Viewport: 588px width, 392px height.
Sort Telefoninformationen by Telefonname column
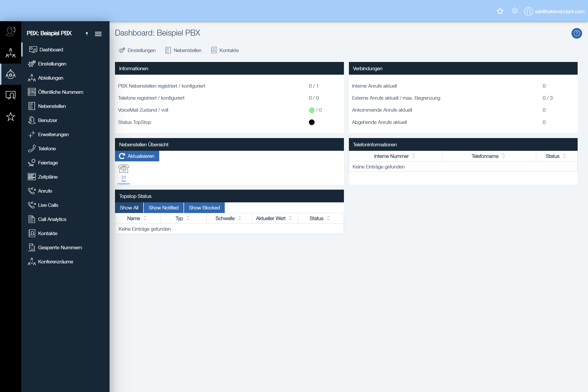503,156
